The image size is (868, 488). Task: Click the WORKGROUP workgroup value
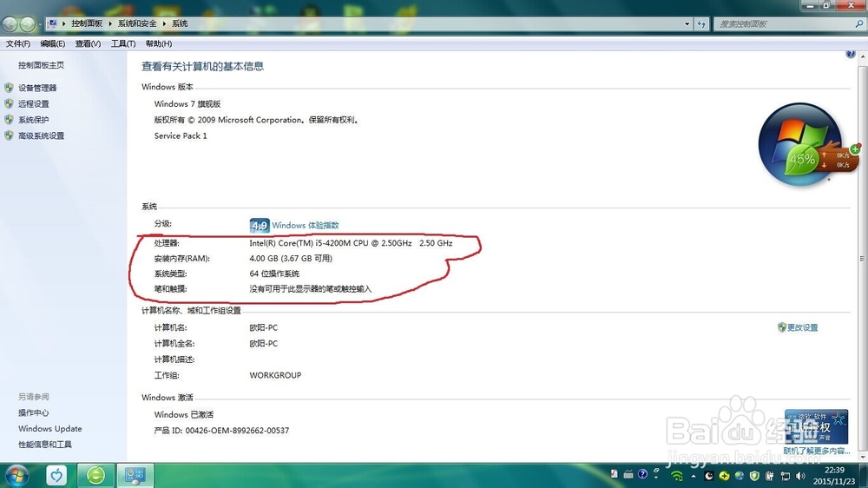pos(275,375)
